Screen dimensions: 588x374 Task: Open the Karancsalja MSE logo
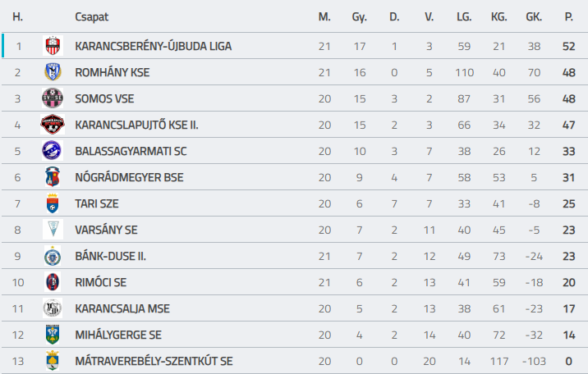tap(53, 308)
